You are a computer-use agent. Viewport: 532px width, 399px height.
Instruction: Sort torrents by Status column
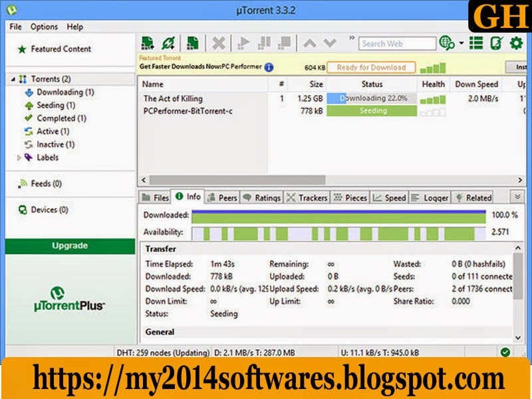click(372, 84)
